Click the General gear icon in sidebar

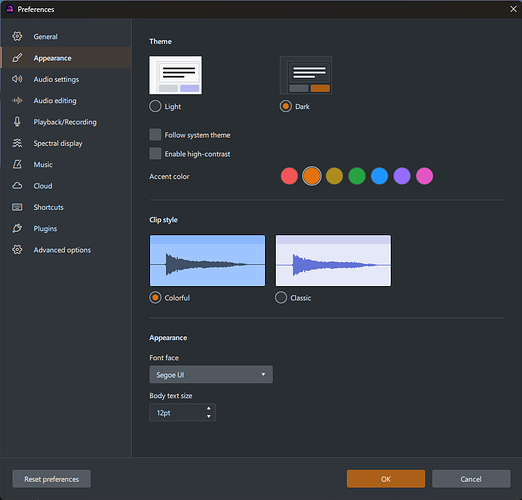17,36
